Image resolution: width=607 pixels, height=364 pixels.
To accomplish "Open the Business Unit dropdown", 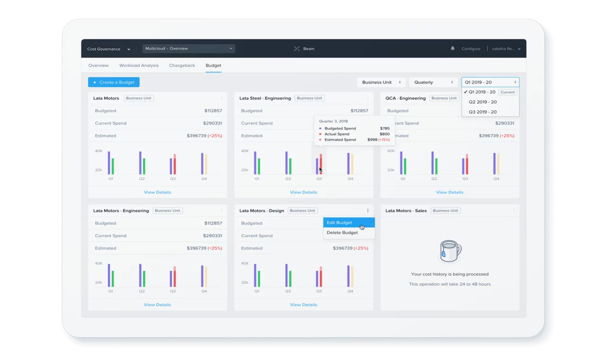I will [381, 82].
